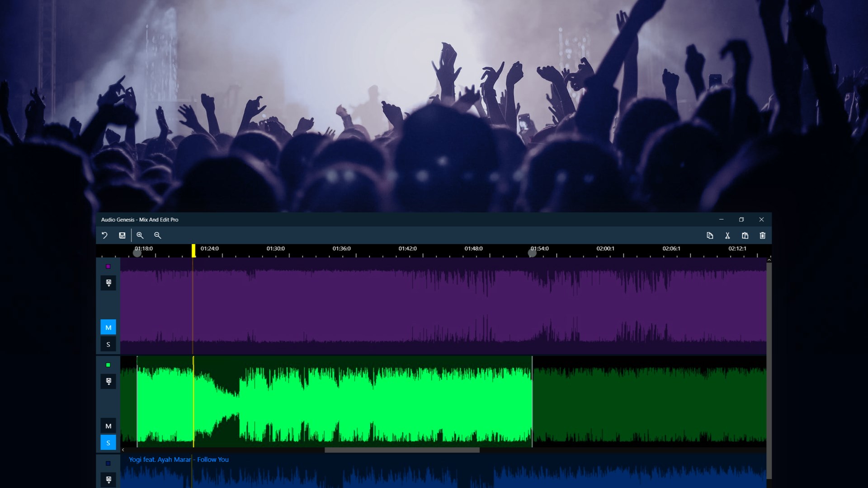The height and width of the screenshot is (488, 868).
Task: Paste audio from the clipboard
Action: tap(745, 235)
